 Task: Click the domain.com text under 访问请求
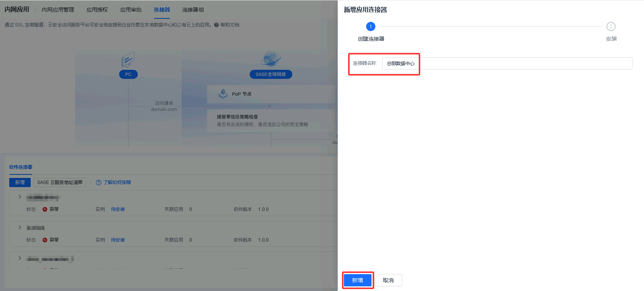tap(164, 109)
